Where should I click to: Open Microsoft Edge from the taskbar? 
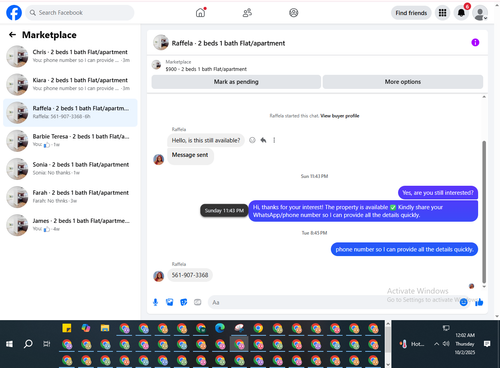(220, 328)
